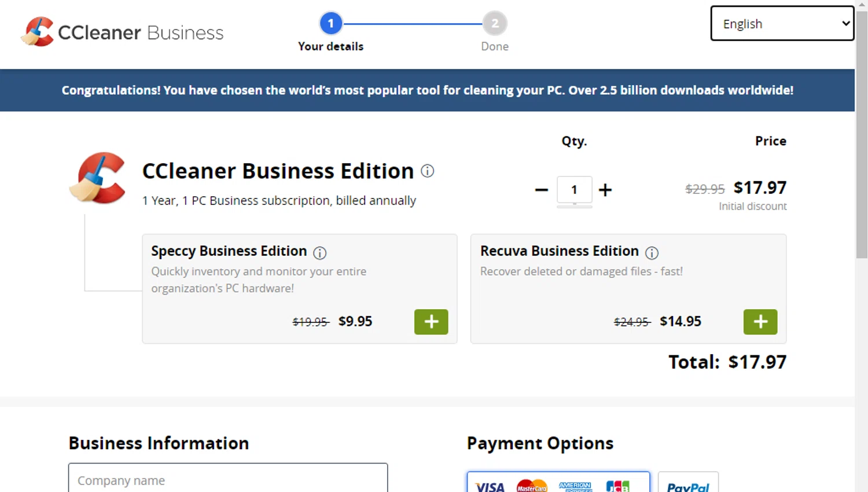Click the Speccy struck-through $19.95 price
This screenshot has width=868, height=492.
pos(311,322)
